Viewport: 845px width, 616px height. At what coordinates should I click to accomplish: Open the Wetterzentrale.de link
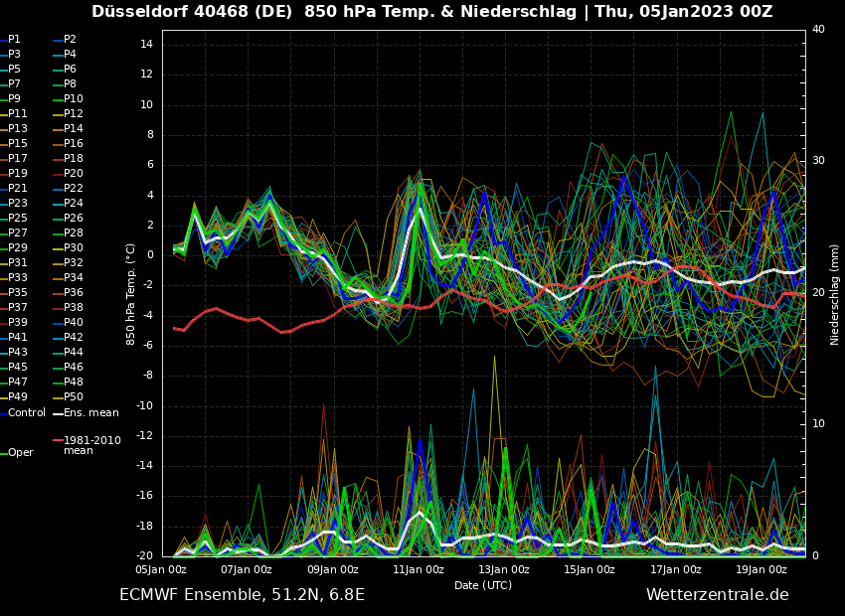717,595
